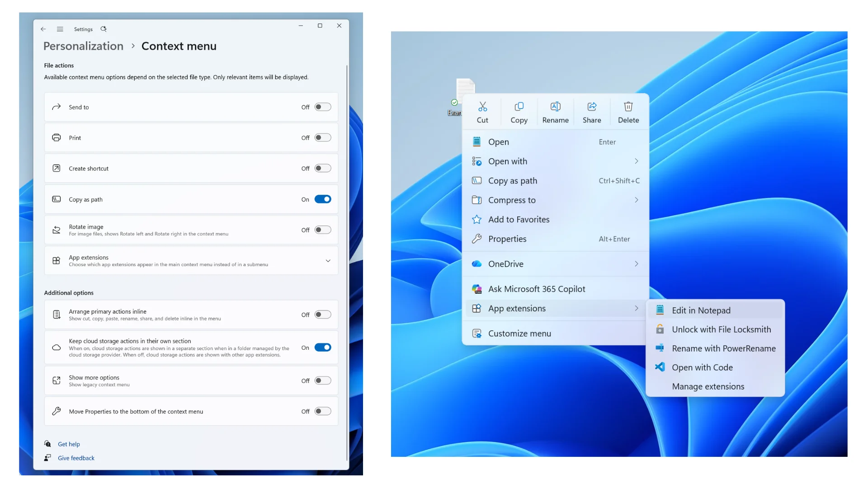Expand the App extensions settings section
The width and height of the screenshot is (868, 488).
[328, 261]
